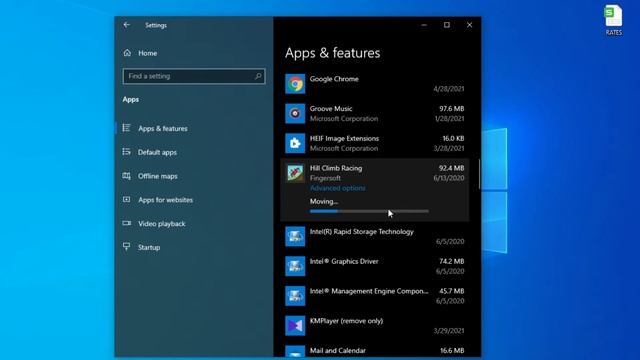Click the Groove Music app icon
Viewport: 640px width, 360px height.
click(295, 113)
